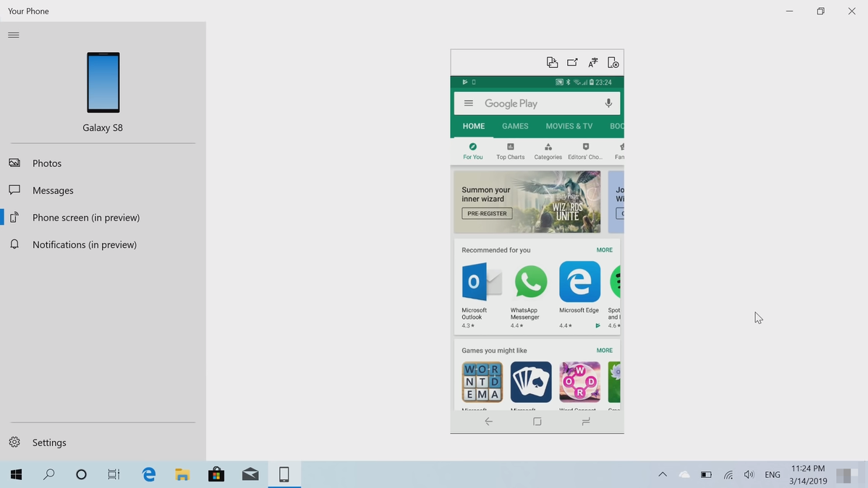Open the Microsoft Edge app icon
This screenshot has width=868, height=488.
(x=579, y=281)
